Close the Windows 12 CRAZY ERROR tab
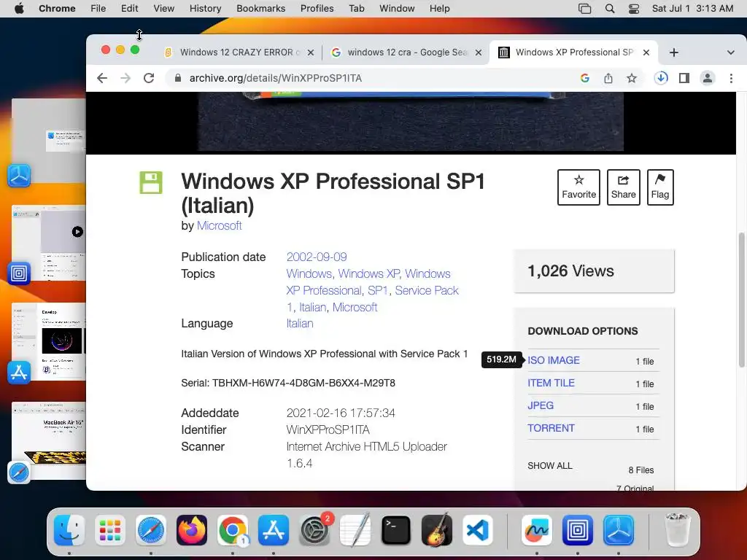Image resolution: width=747 pixels, height=560 pixels. coord(311,52)
